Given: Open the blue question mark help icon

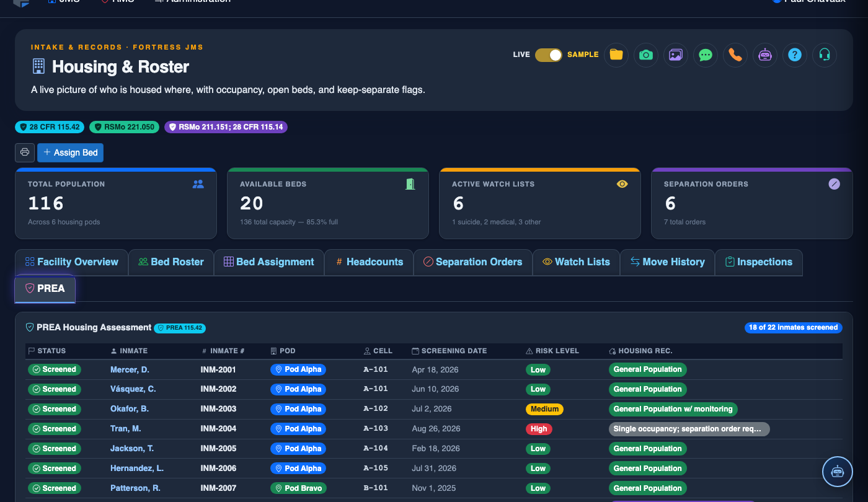Looking at the screenshot, I should [x=794, y=55].
